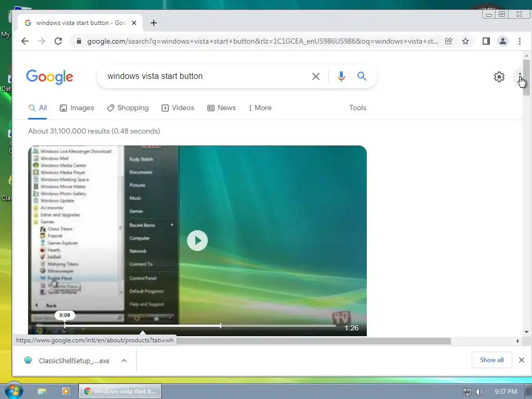Share this page using the share icon

pos(448,41)
